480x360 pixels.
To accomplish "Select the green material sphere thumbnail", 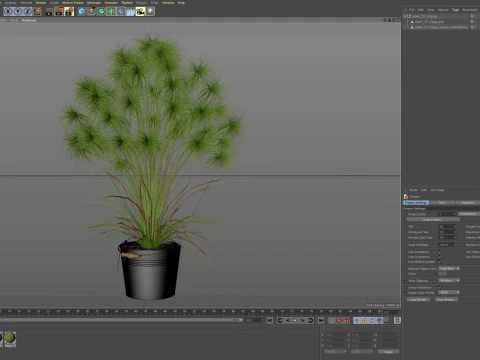I will click(x=10, y=338).
